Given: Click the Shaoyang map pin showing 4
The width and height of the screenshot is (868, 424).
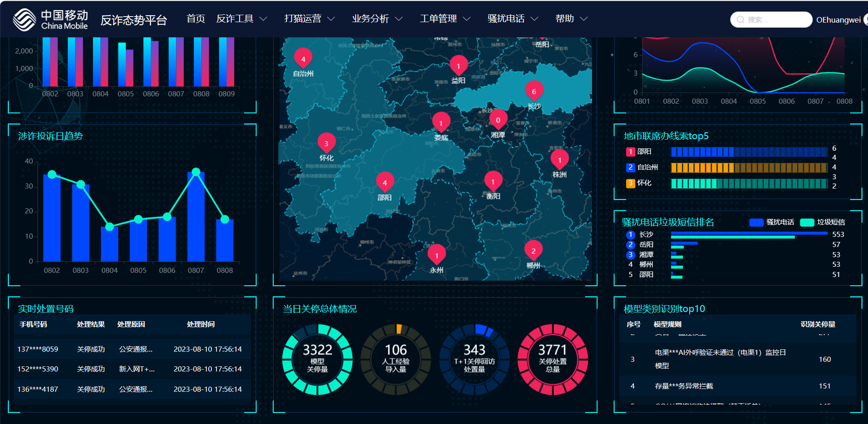Looking at the screenshot, I should pyautogui.click(x=385, y=183).
